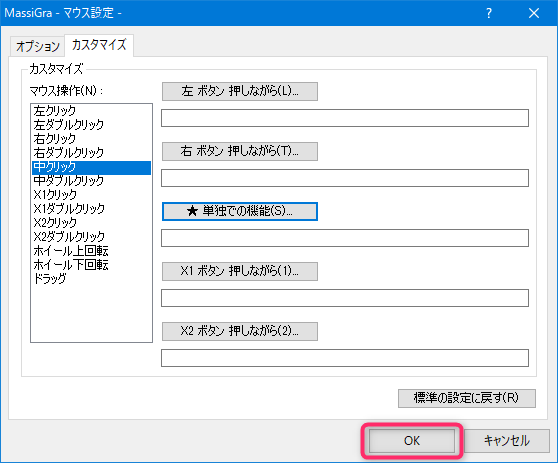This screenshot has height=463, width=558.
Task: Select ホイール上回転 in the list
Action: point(91,251)
